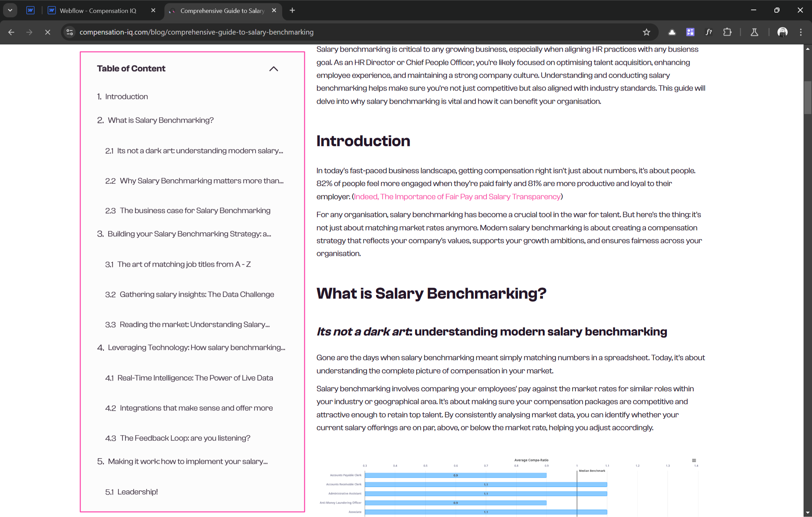Click the Introduction heading

[363, 141]
